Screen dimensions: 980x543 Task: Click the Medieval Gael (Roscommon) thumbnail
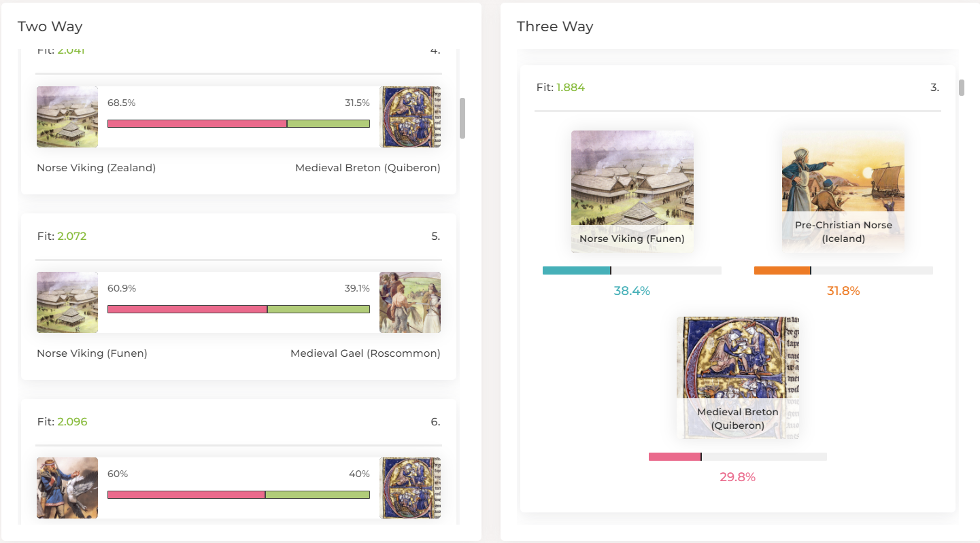tap(410, 302)
